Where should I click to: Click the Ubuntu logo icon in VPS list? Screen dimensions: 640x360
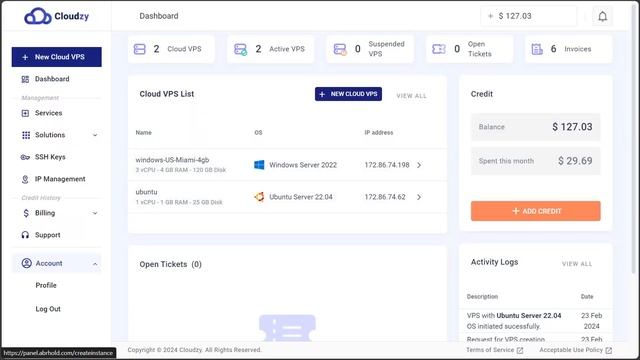259,197
